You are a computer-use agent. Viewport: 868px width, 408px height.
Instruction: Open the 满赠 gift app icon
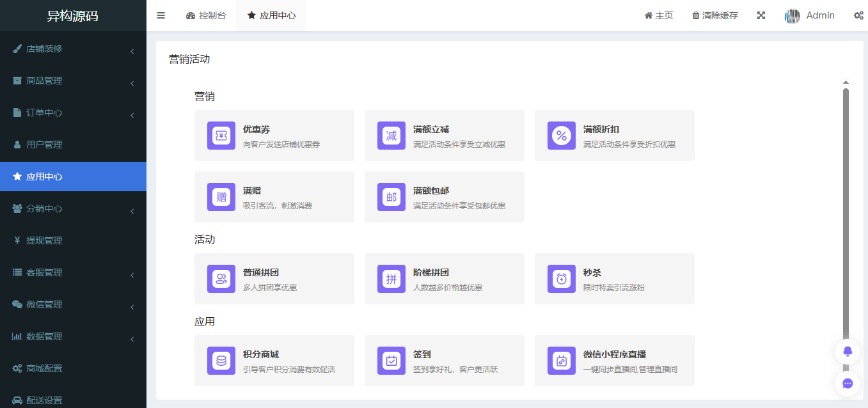point(221,197)
